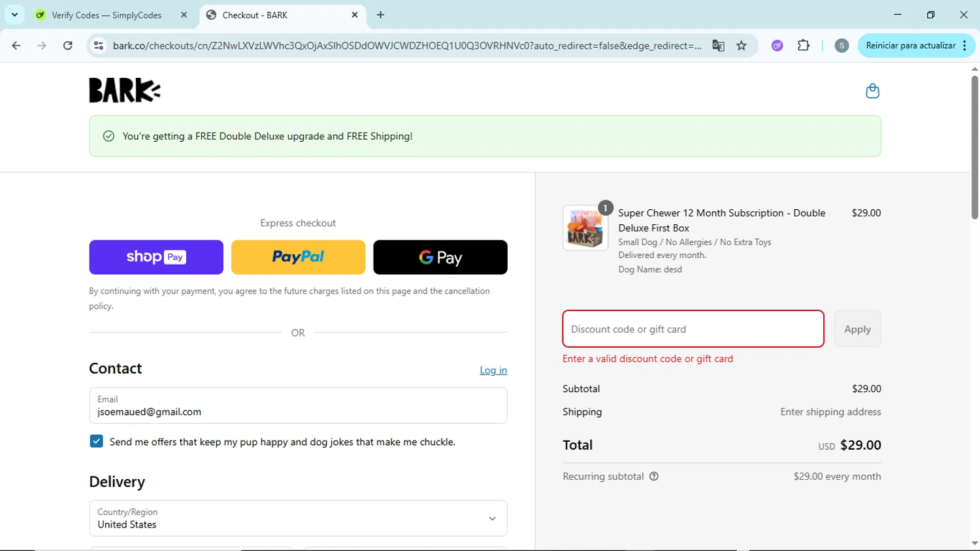The height and width of the screenshot is (551, 980).
Task: Select the Checkout - BARK tab
Action: 255,15
